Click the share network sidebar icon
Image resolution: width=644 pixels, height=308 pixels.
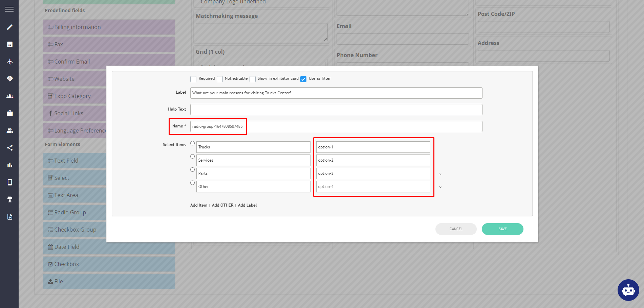[x=9, y=148]
